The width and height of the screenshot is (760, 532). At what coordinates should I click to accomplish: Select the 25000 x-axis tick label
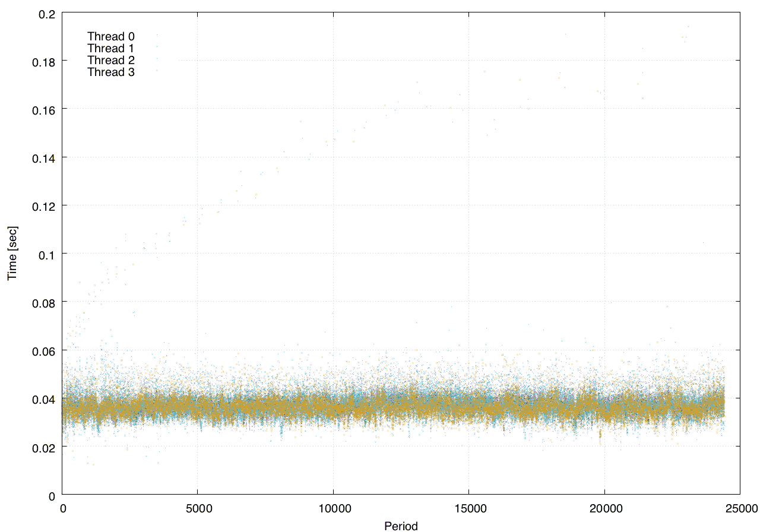[740, 508]
